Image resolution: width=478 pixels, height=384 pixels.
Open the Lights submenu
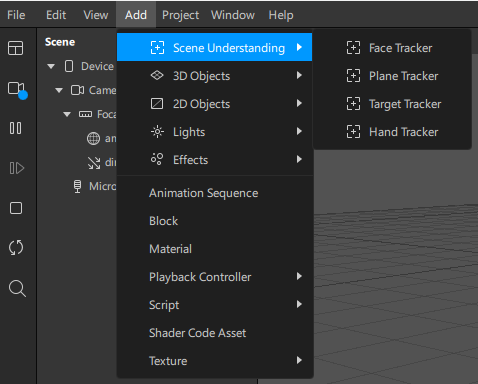pyautogui.click(x=214, y=132)
